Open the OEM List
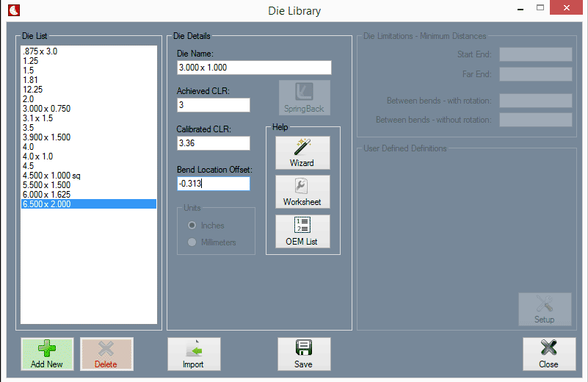Image resolution: width=588 pixels, height=382 pixels. click(x=302, y=231)
